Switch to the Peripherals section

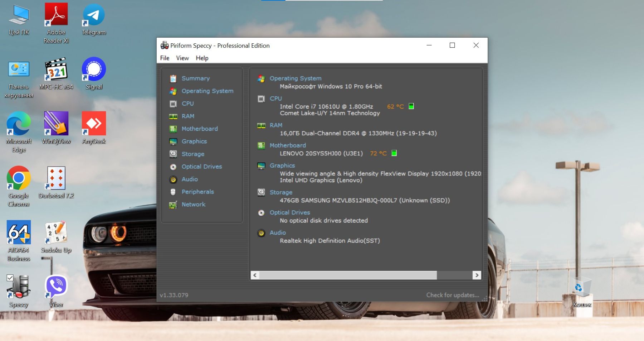click(x=198, y=192)
